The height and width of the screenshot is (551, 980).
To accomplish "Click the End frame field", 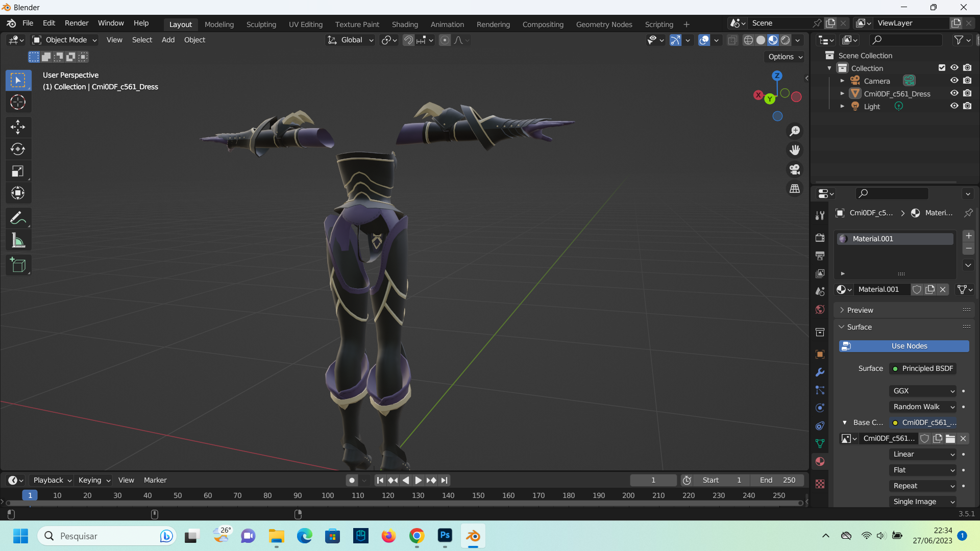I will (777, 480).
